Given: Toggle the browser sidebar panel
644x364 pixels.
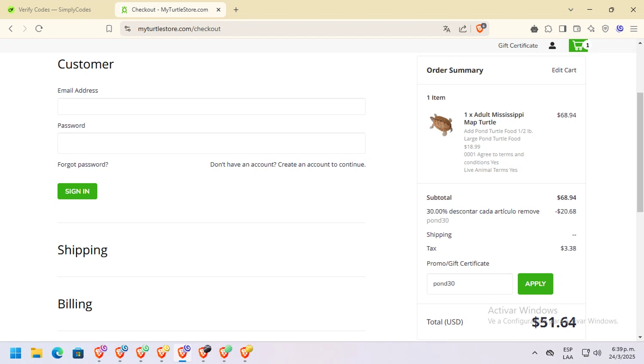Looking at the screenshot, I should [562, 29].
